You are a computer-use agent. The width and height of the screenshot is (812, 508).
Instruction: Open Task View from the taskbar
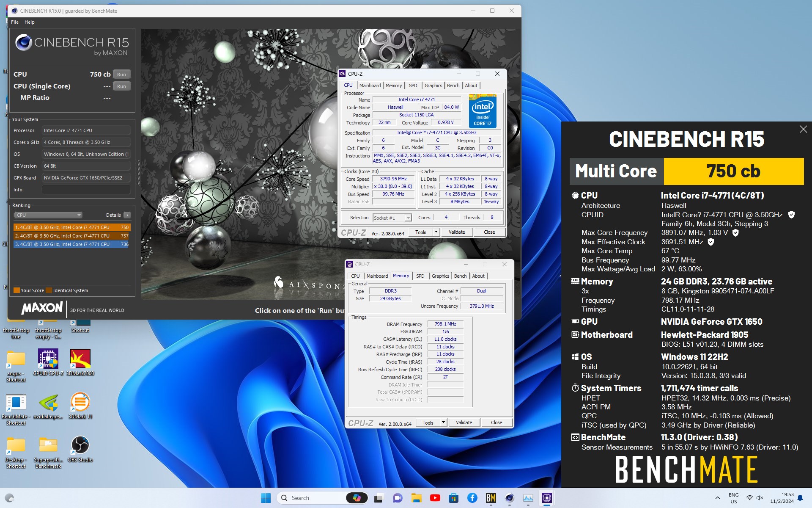point(379,498)
